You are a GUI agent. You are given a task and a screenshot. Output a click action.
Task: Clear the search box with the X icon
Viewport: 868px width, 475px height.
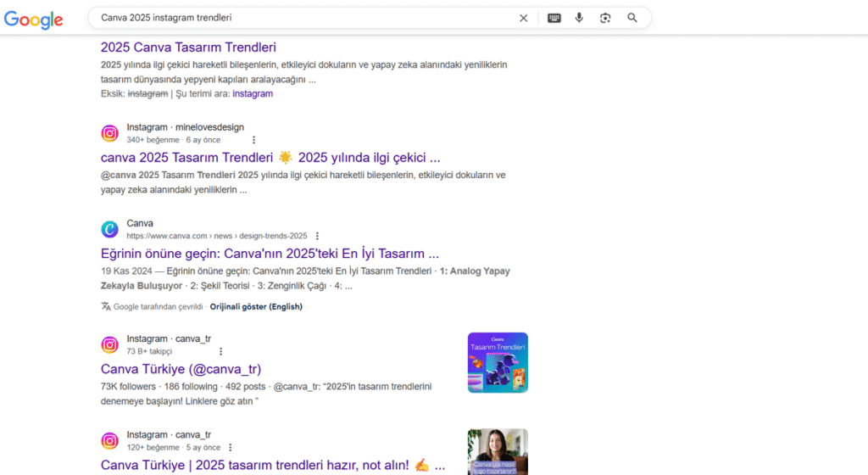[x=523, y=19]
